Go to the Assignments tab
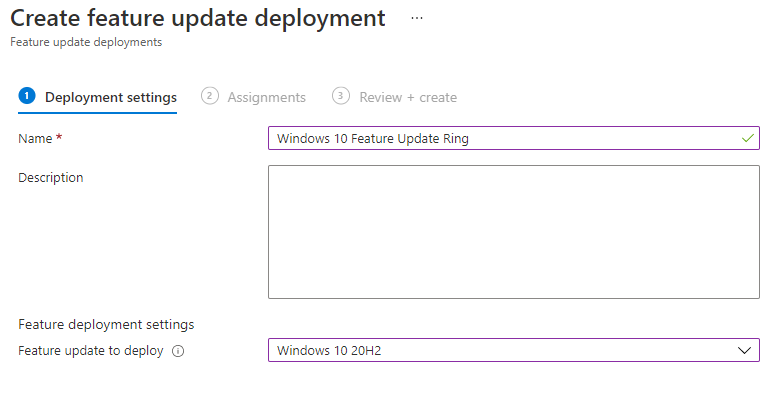Viewport: 784px width, 413px height. 254,96
